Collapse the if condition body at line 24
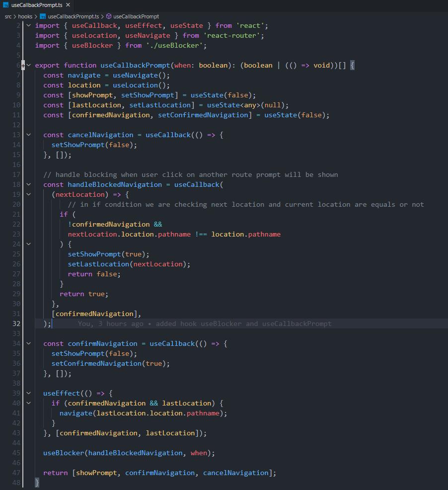The width and height of the screenshot is (448, 490). pos(28,244)
